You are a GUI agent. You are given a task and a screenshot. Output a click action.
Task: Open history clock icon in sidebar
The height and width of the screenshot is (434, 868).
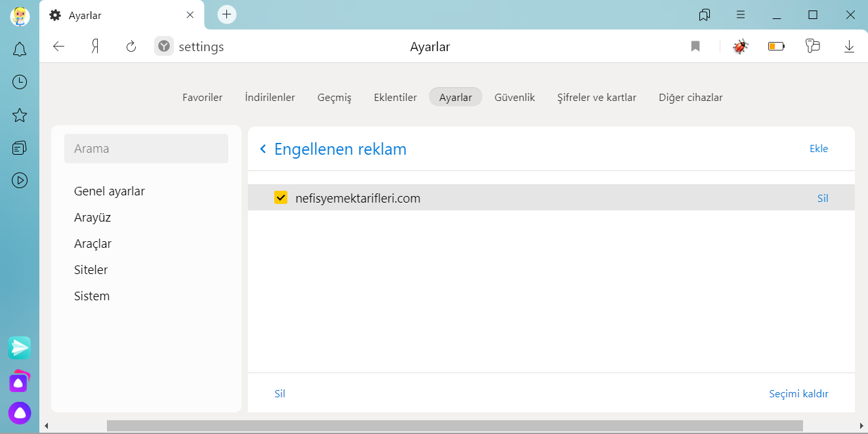pos(20,82)
